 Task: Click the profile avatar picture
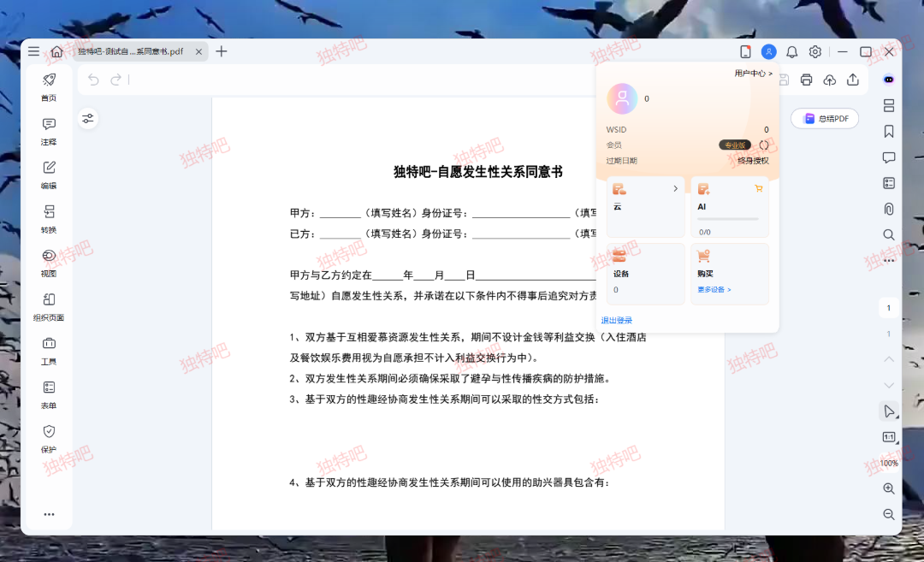pyautogui.click(x=622, y=98)
